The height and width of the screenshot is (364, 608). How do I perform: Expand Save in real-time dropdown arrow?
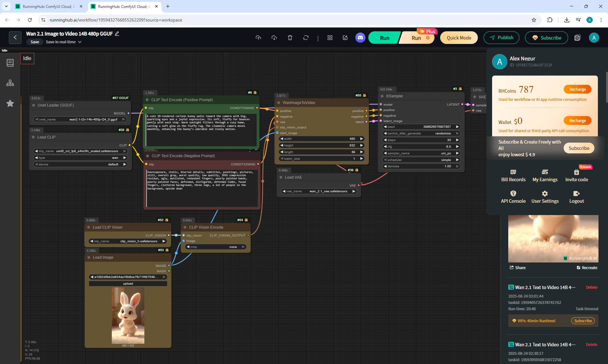point(80,42)
